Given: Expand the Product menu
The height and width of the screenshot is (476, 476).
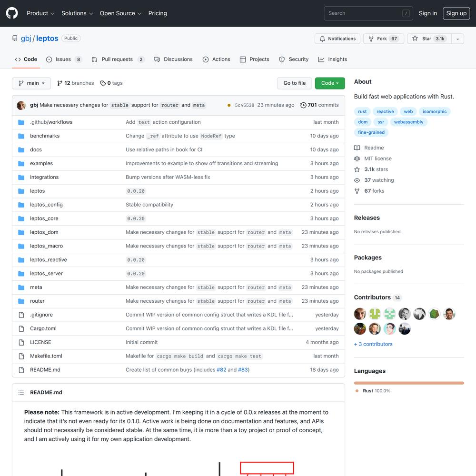Looking at the screenshot, I should (x=40, y=13).
